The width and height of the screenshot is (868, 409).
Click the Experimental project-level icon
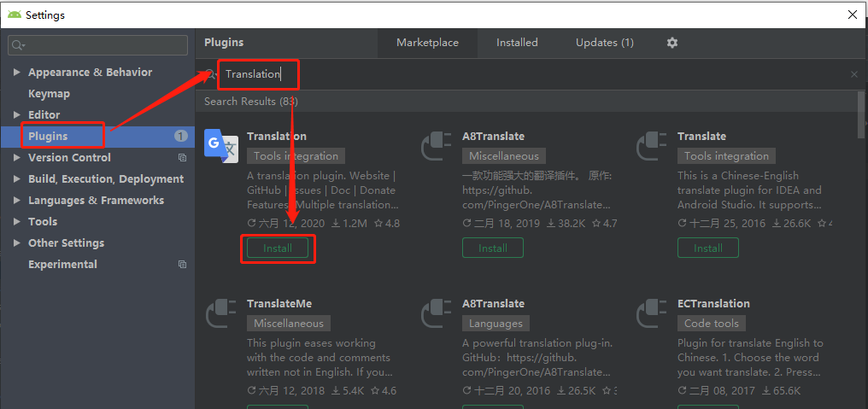click(x=182, y=265)
